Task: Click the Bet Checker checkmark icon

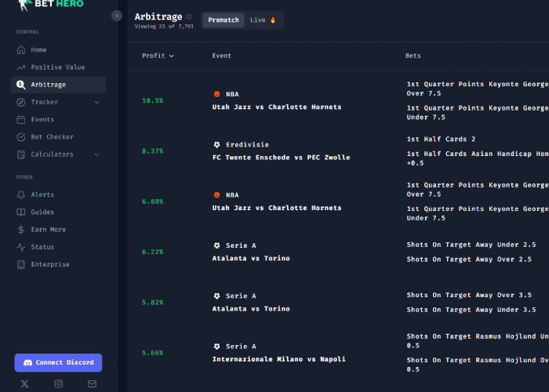Action: click(x=21, y=137)
